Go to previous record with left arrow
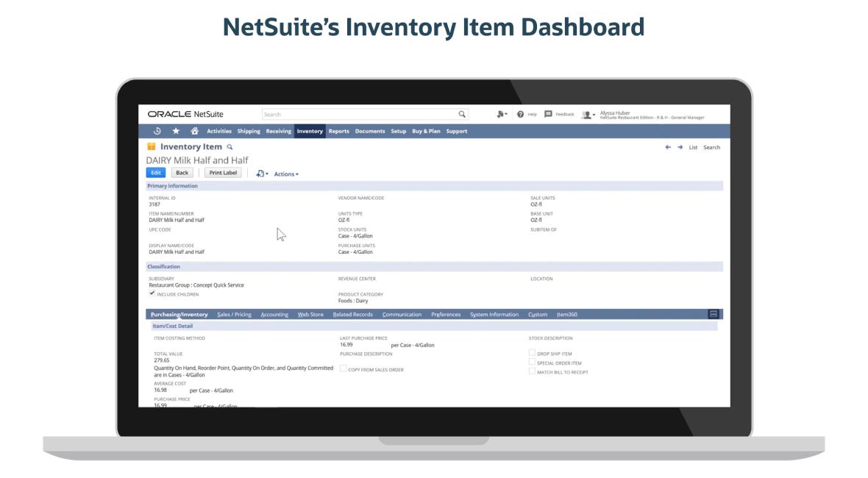This screenshot has width=868, height=478. pyautogui.click(x=668, y=147)
